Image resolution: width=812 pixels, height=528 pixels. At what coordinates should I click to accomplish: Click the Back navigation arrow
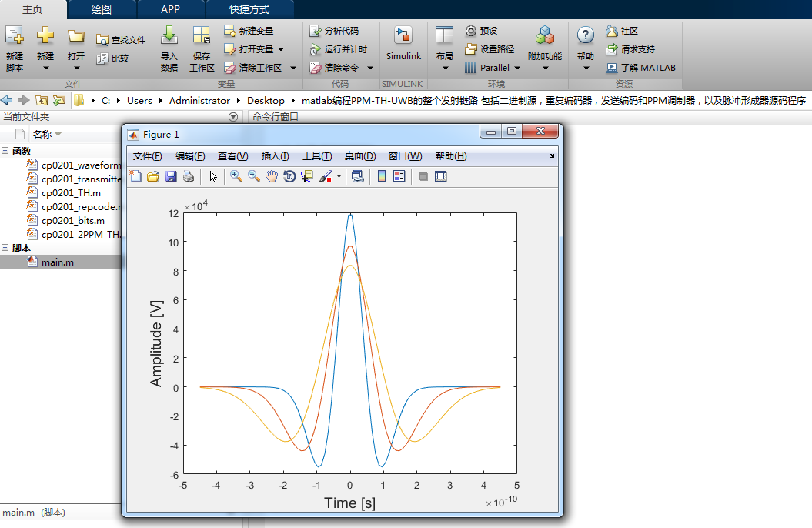(7, 100)
